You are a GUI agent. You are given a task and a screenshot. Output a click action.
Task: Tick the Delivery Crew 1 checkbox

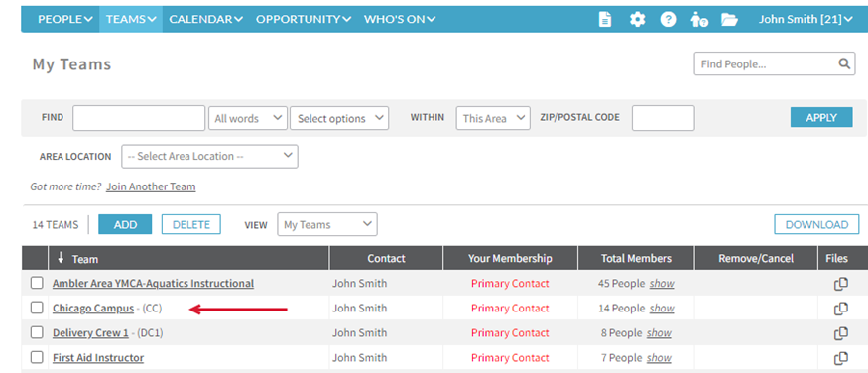tap(37, 332)
